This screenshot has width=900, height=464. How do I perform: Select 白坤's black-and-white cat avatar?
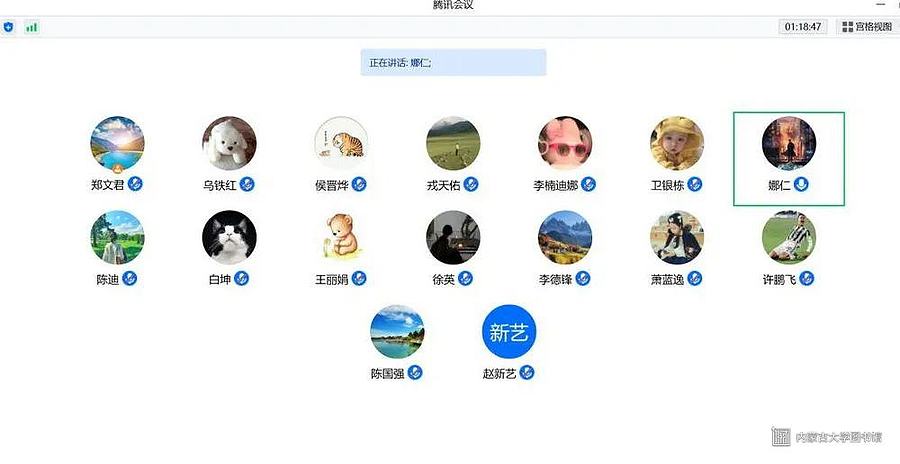(230, 238)
